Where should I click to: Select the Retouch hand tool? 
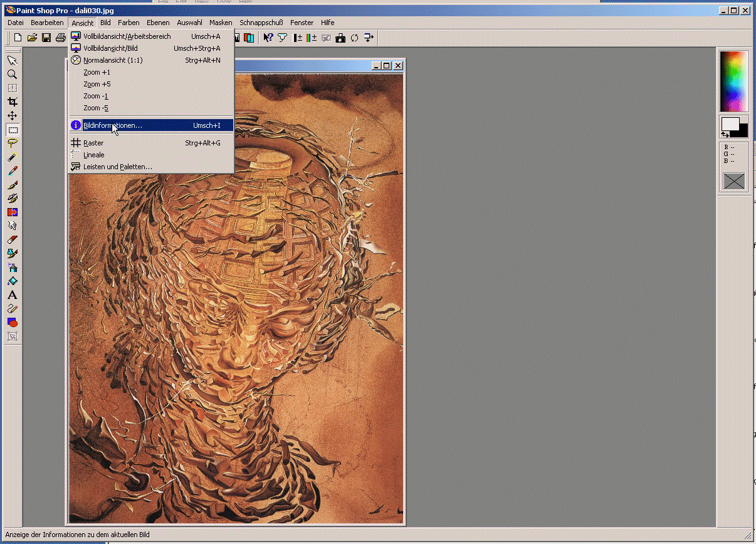pyautogui.click(x=13, y=226)
